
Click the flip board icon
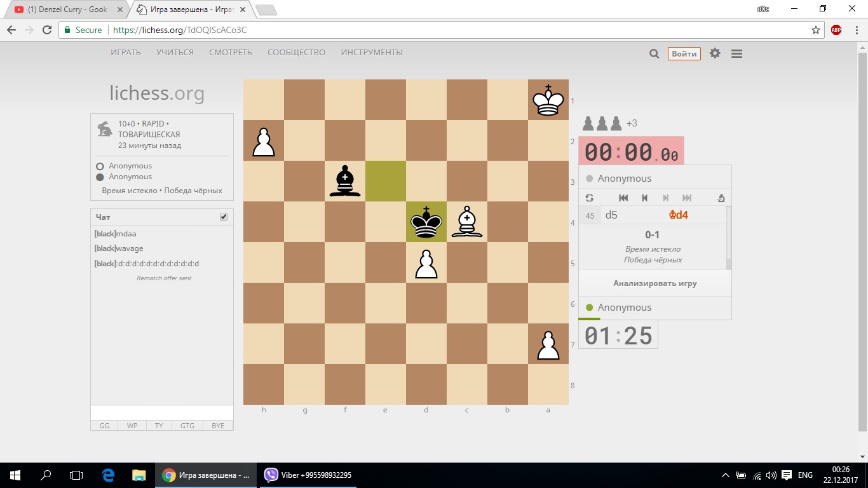click(589, 198)
